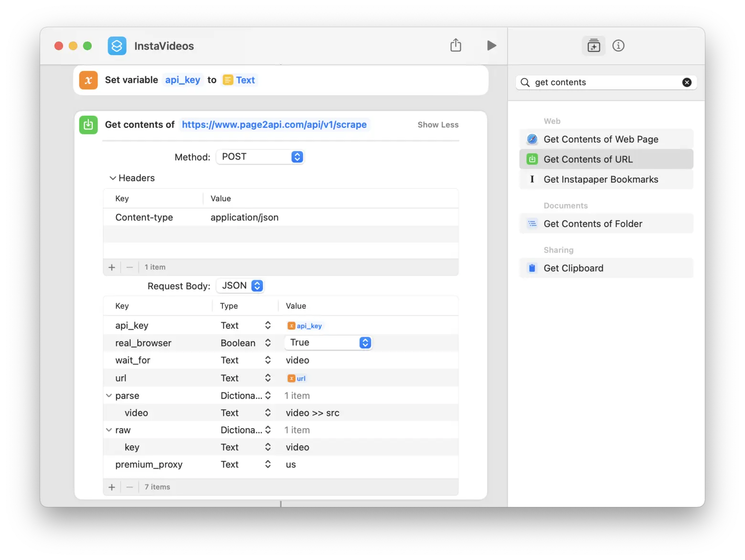Select Get Contents of Web Page action
The width and height of the screenshot is (745, 560).
606,139
